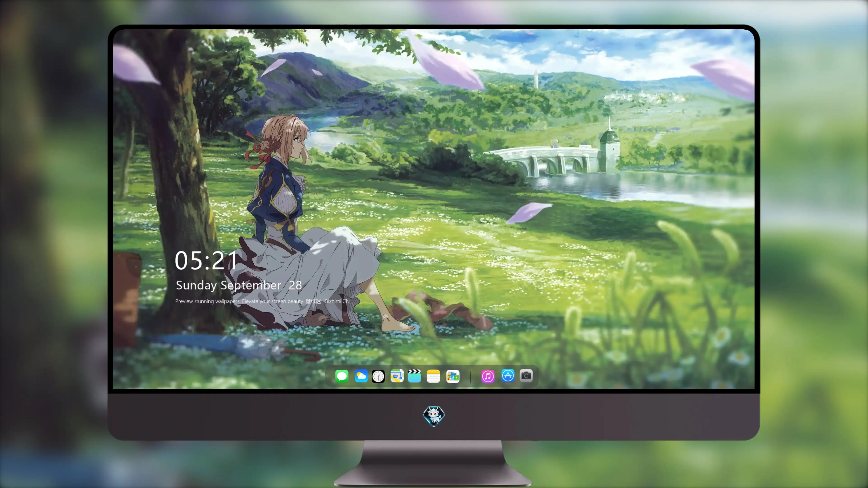
Task: Open the Clock app in the dock
Action: coord(378,376)
